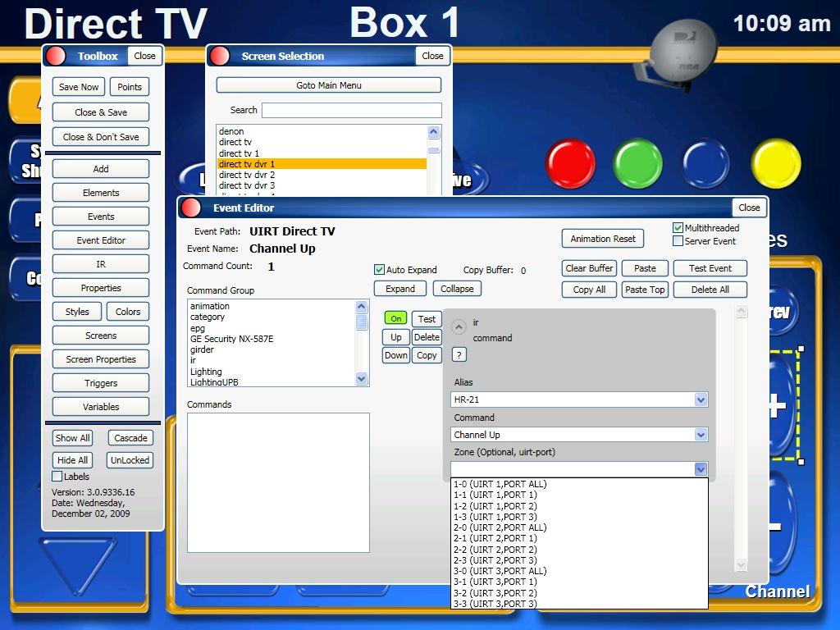Enable the Labels checkbox in Toolbox
This screenshot has height=630, width=840.
coord(57,477)
